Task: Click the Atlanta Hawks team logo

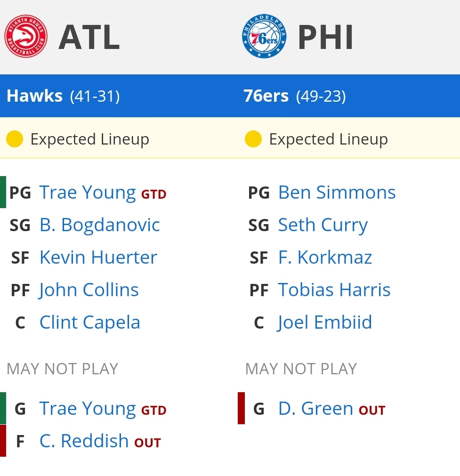Action: [x=26, y=36]
